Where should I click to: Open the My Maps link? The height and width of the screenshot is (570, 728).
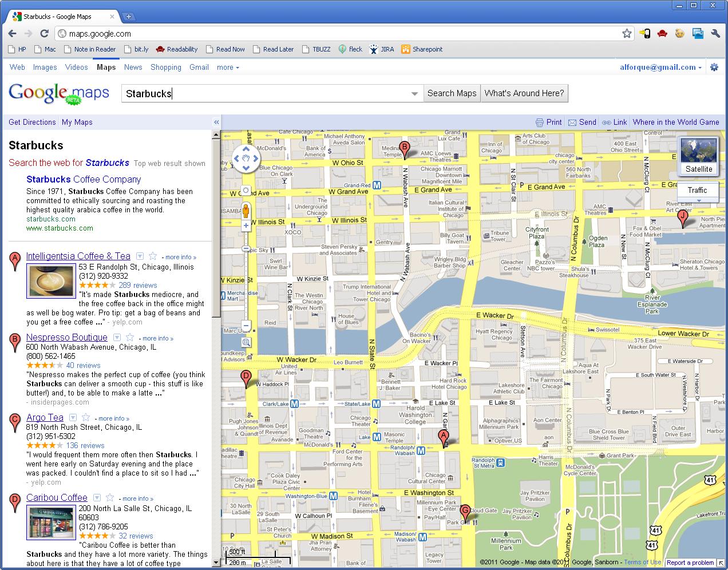77,122
